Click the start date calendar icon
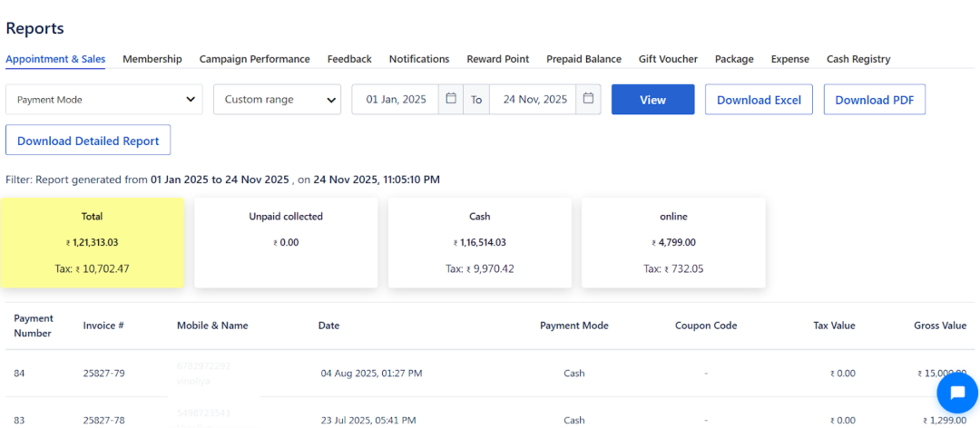 click(x=451, y=99)
